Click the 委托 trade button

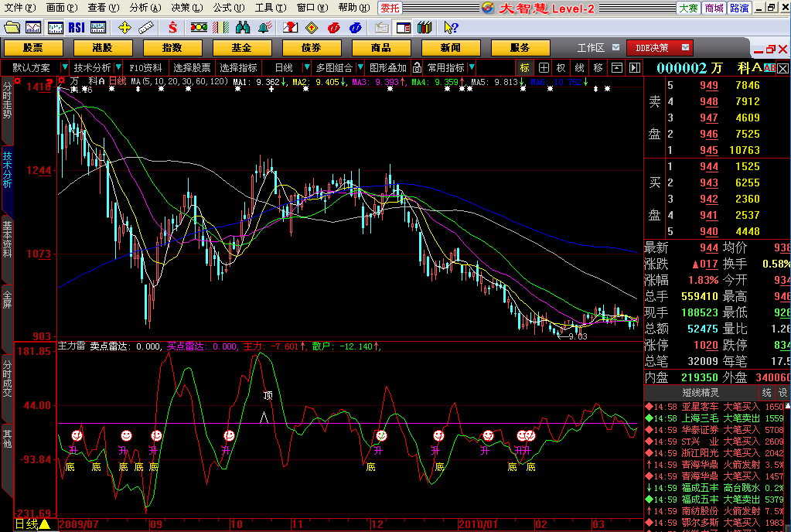[x=390, y=8]
